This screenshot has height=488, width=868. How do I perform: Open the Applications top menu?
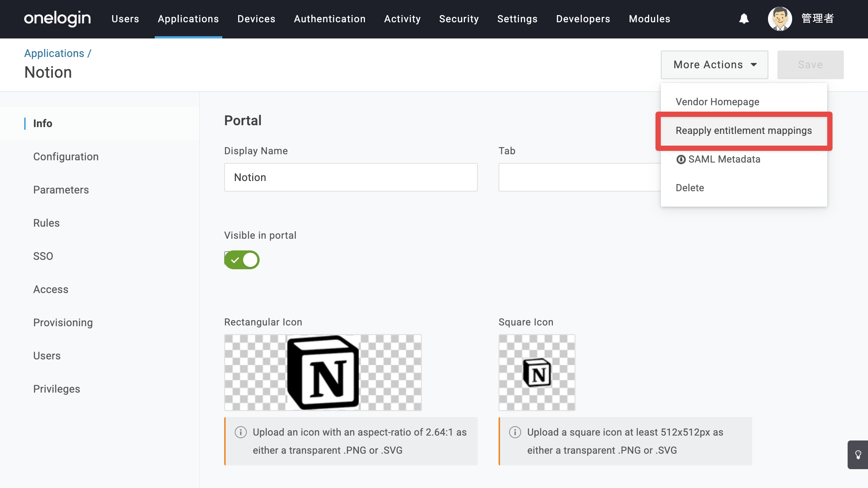188,19
